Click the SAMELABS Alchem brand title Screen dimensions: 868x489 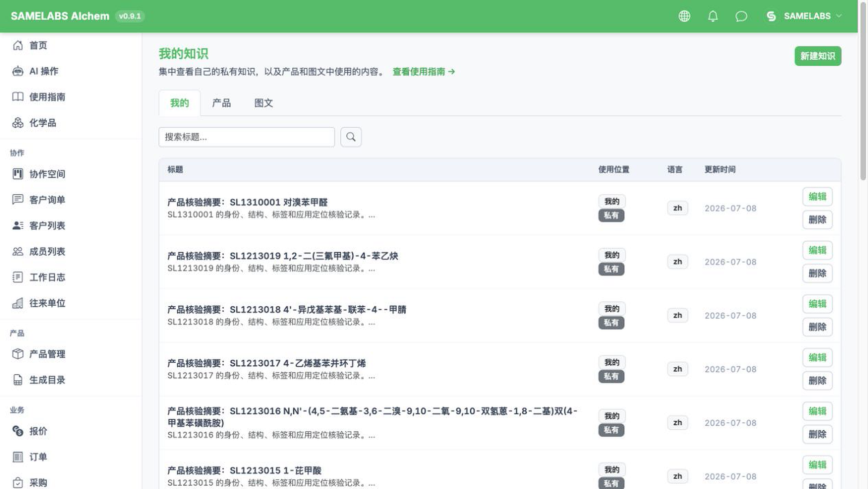point(60,16)
